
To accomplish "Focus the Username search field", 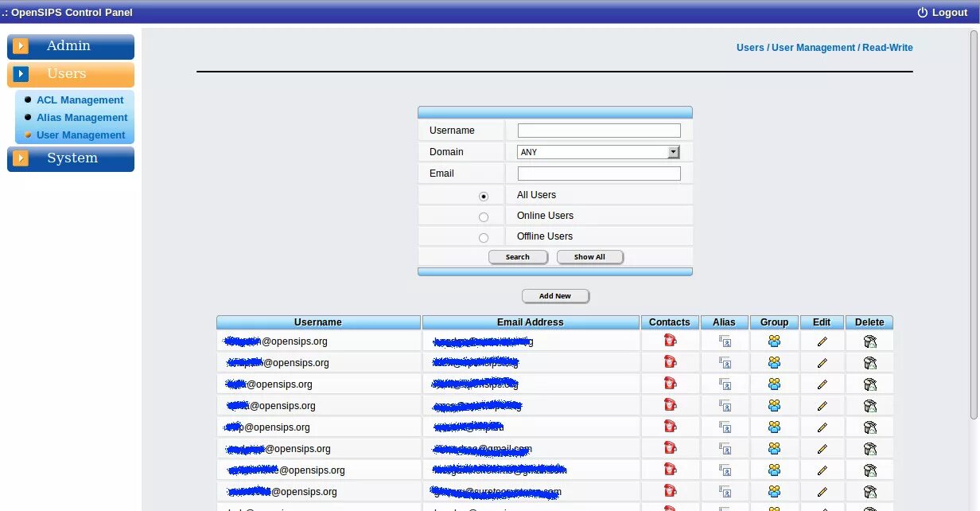I will [599, 131].
